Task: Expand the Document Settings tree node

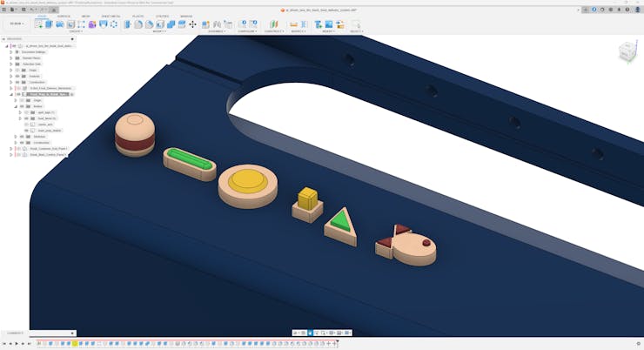Action: tap(11, 51)
